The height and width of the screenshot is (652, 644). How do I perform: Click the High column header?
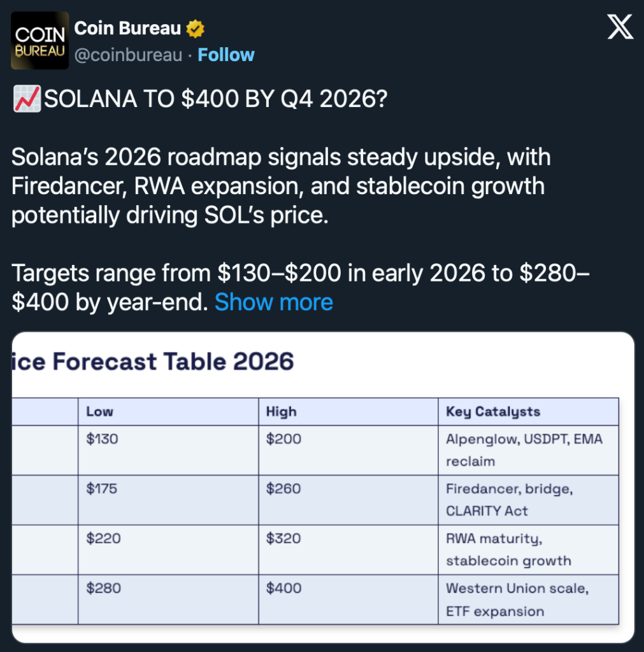click(281, 412)
